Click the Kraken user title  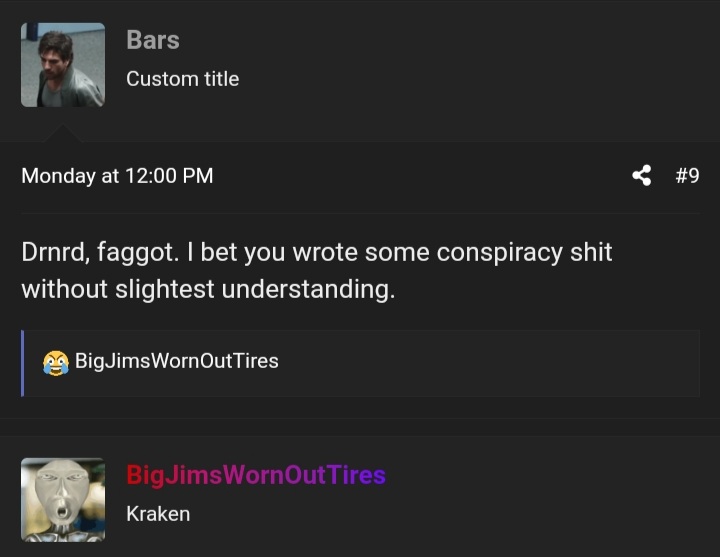[158, 514]
